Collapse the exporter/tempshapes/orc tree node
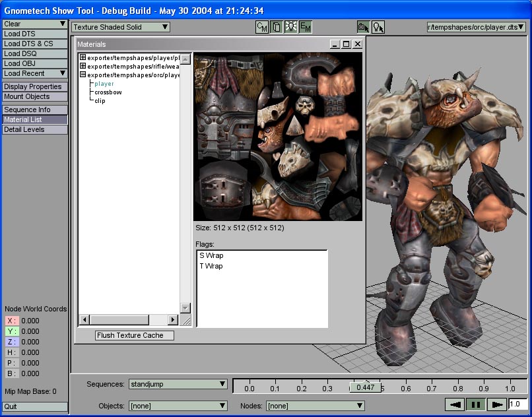The height and width of the screenshot is (417, 532). coord(83,75)
